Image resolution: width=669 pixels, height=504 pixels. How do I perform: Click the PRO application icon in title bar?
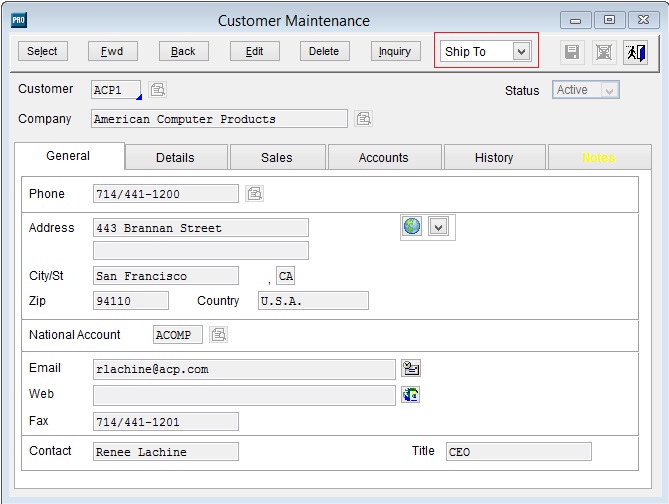(x=19, y=20)
